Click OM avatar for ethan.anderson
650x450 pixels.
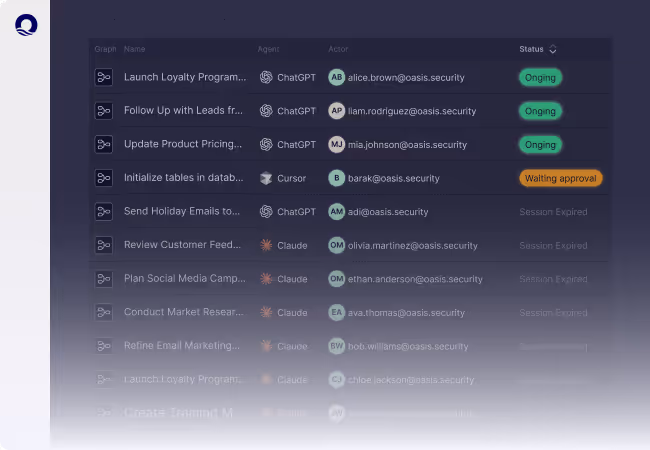(x=337, y=278)
